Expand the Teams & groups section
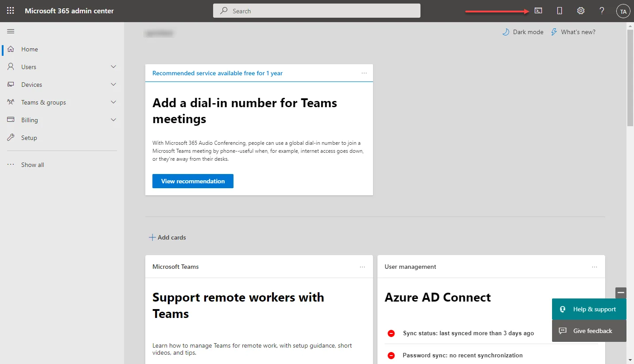Viewport: 634px width, 364px height. [x=113, y=102]
